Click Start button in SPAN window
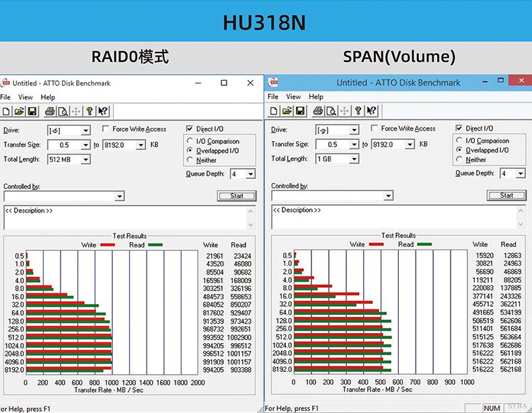 point(506,196)
